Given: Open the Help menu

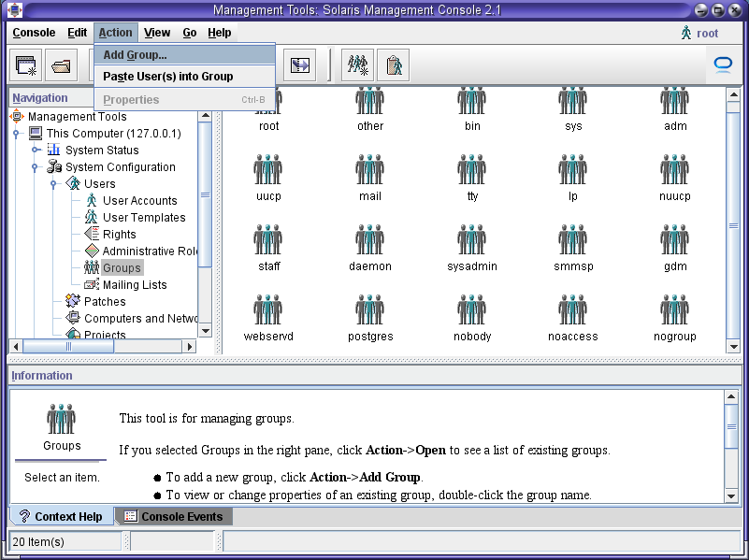Looking at the screenshot, I should (219, 33).
